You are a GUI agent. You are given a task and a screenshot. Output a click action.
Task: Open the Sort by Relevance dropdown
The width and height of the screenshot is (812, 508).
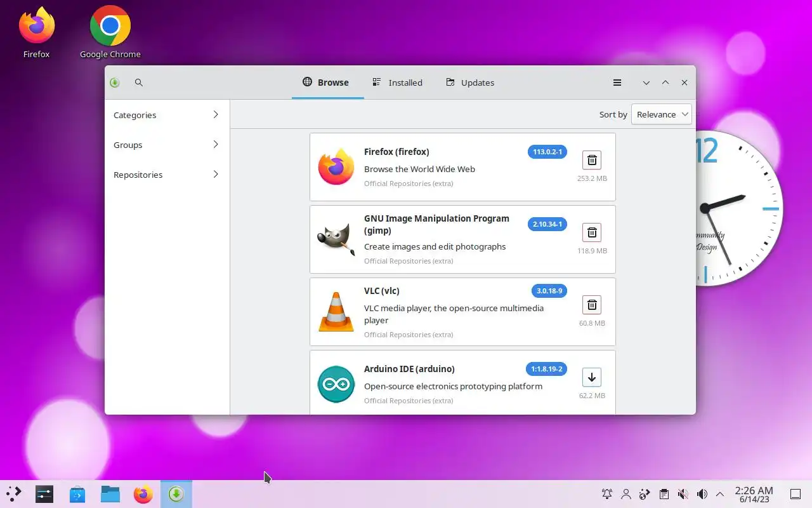click(662, 114)
